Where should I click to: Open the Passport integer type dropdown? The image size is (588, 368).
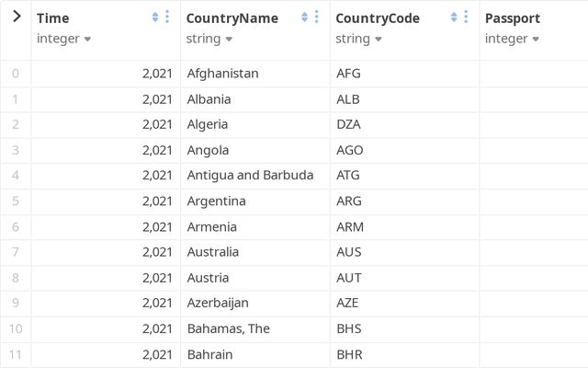(x=513, y=39)
